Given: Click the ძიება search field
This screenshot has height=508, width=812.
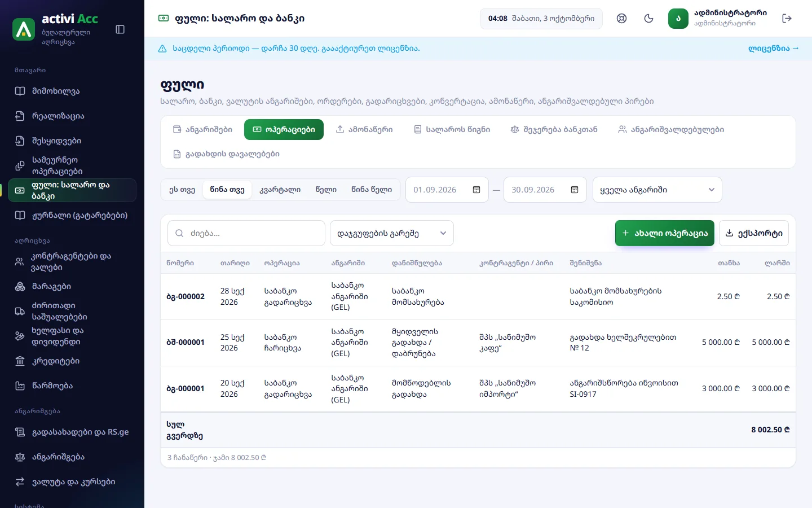Looking at the screenshot, I should [x=246, y=233].
